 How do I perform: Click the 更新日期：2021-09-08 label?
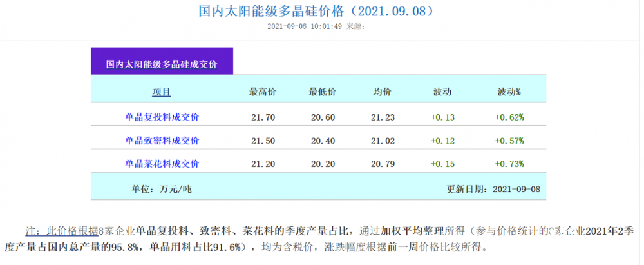[493, 190]
